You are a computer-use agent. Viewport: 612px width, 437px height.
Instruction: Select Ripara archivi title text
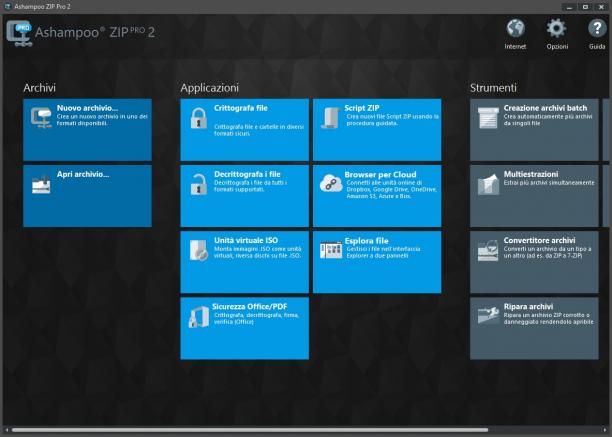coord(528,307)
